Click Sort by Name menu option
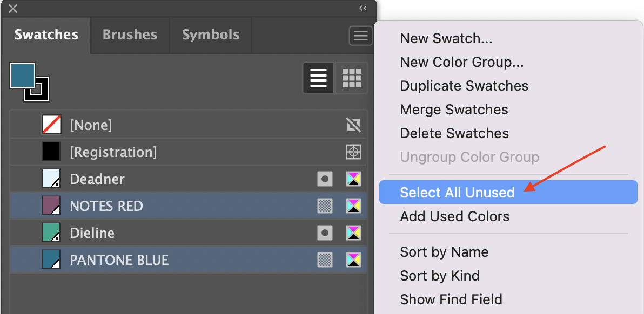644x314 pixels. pos(444,252)
